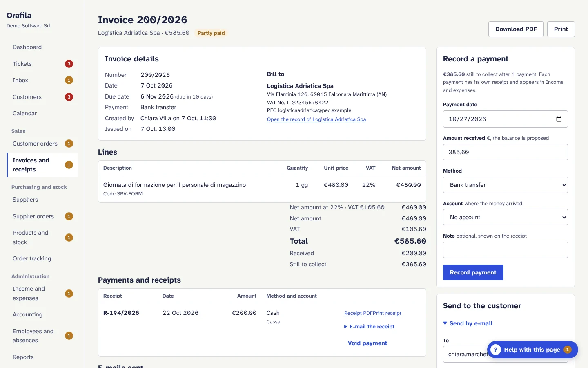Image resolution: width=588 pixels, height=368 pixels.
Task: Click the To e-mail address field
Action: pos(506,354)
